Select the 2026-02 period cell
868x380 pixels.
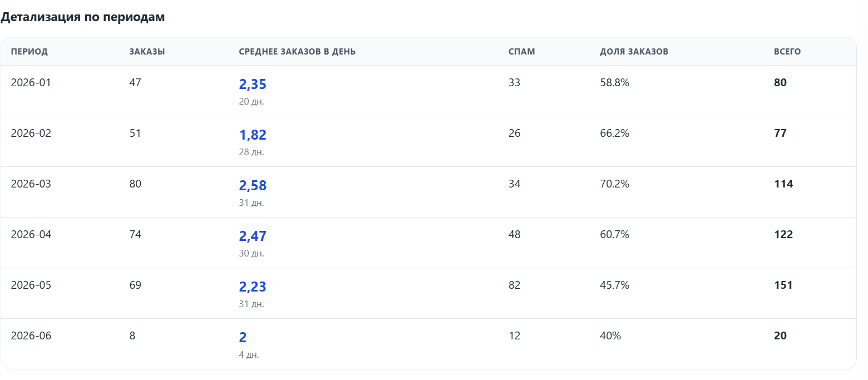pos(31,134)
